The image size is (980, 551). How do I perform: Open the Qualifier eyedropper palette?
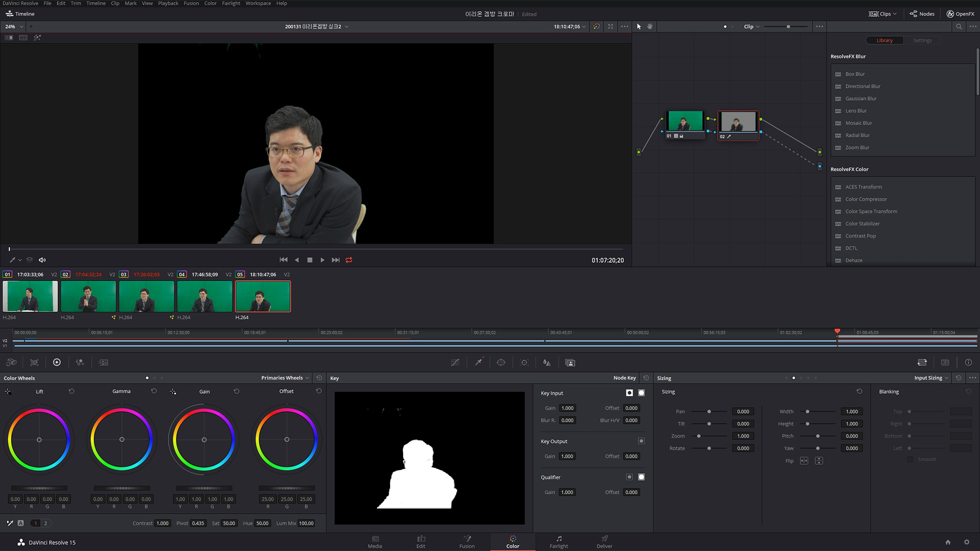point(478,362)
